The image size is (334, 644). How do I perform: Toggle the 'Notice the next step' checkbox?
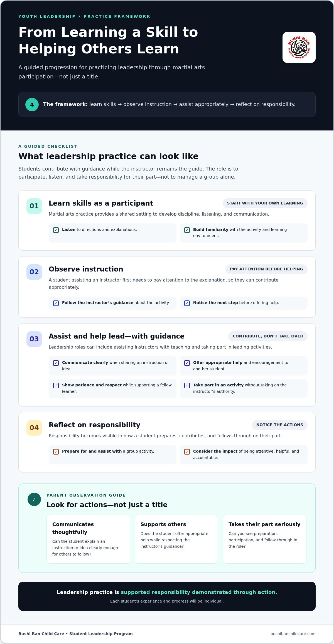187,303
